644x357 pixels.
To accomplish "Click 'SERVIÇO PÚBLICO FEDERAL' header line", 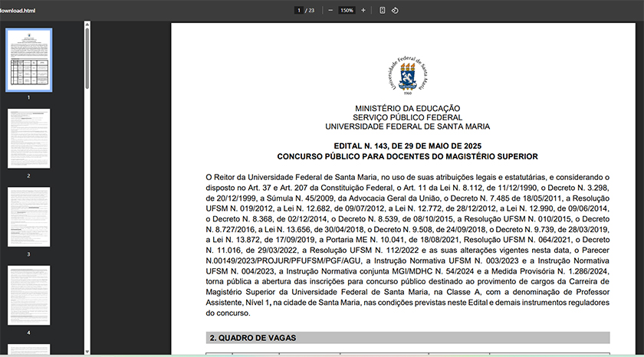I will coord(407,117).
